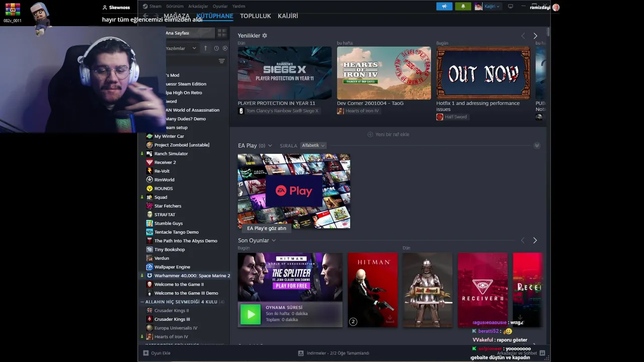Image resolution: width=644 pixels, height=362 pixels.
Task: Open Half Sword OUT NOW thumbnail
Action: pyautogui.click(x=483, y=73)
